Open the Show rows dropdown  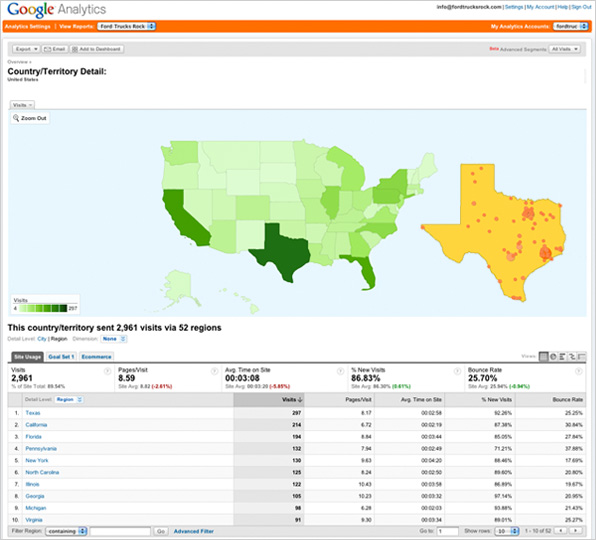pyautogui.click(x=507, y=531)
